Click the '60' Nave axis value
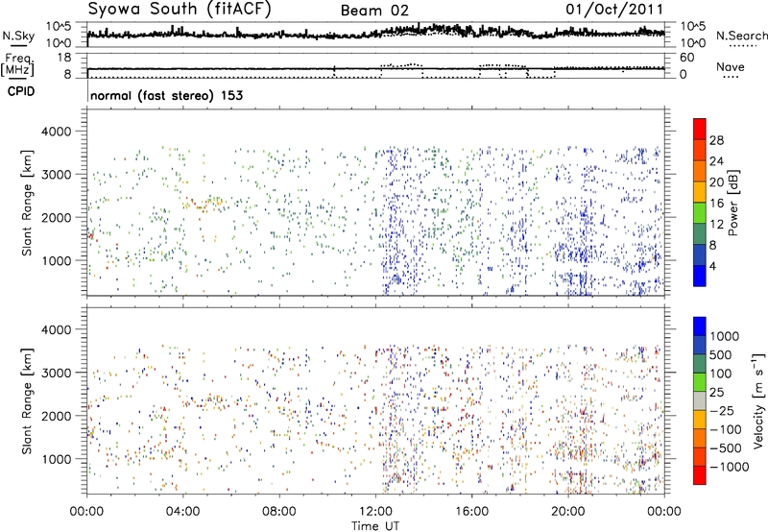This screenshot has height=532, width=768. 686,58
